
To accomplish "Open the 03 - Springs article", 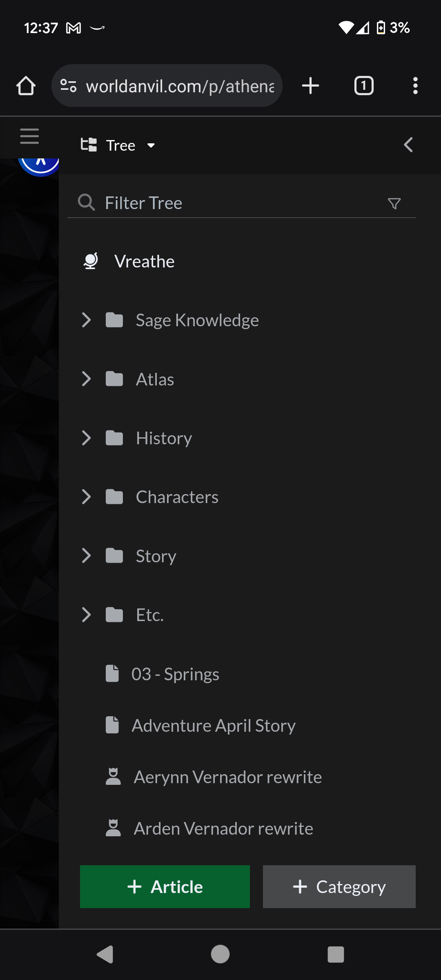I will 175,674.
